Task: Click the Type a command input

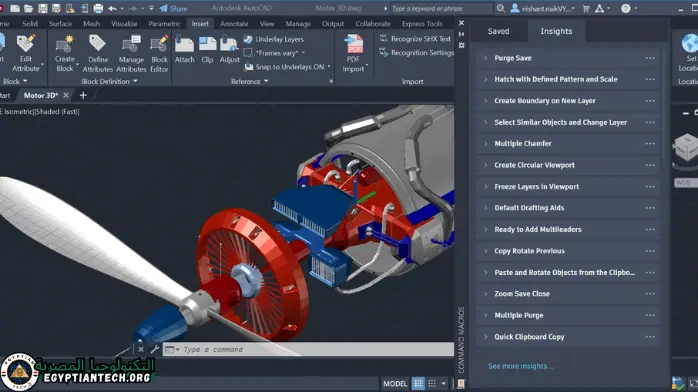Action: 308,349
